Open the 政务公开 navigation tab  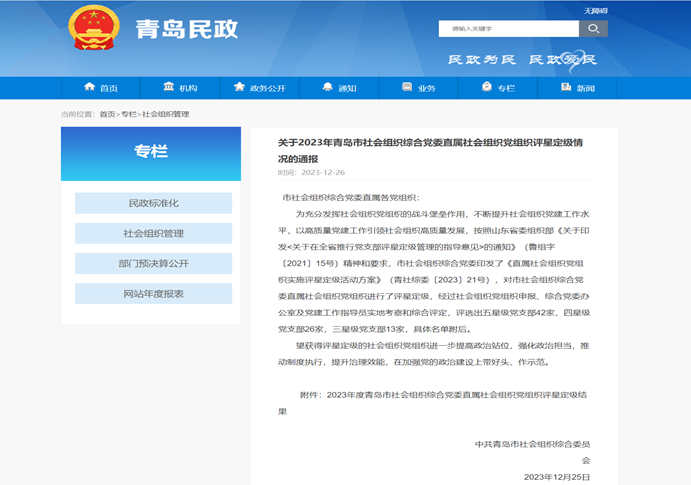(x=260, y=88)
